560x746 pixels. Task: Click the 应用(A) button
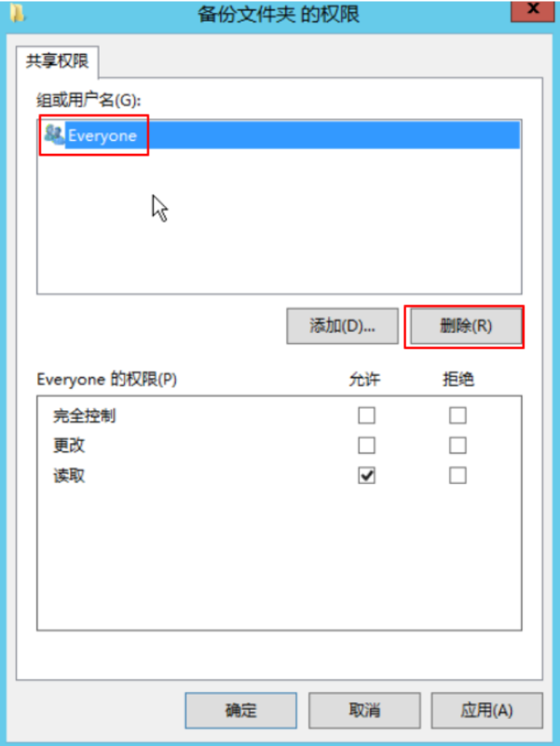click(486, 711)
